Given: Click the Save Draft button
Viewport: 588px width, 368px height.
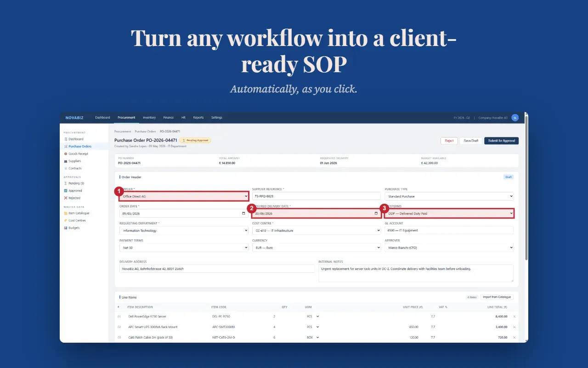Looking at the screenshot, I should [471, 141].
